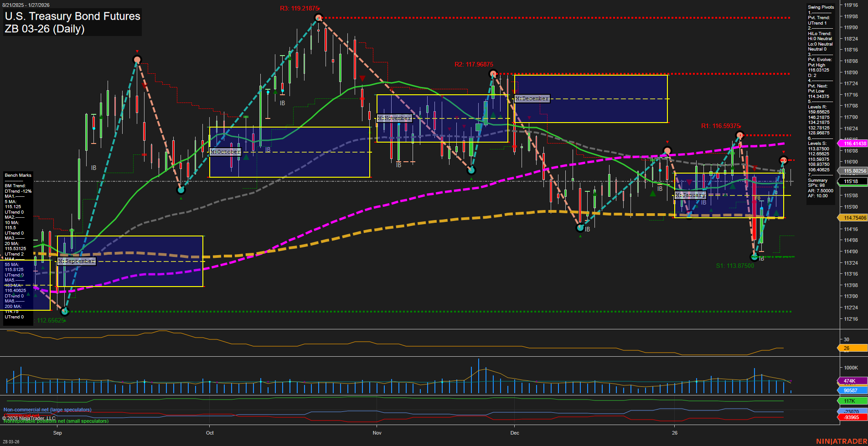Click the swing high pivot circle near R2
This screenshot has height=446, width=868.
pos(493,73)
